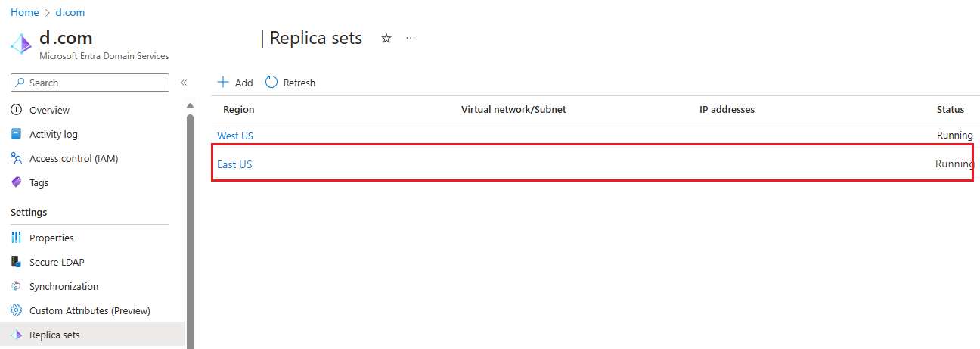This screenshot has height=349, width=980.
Task: Collapse the sidebar with double chevron
Action: [184, 83]
